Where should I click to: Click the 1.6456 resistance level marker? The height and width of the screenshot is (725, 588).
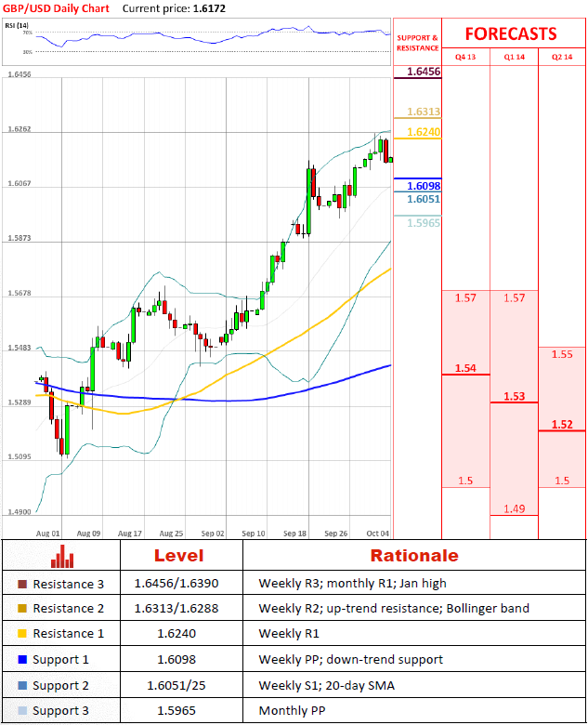pyautogui.click(x=424, y=72)
